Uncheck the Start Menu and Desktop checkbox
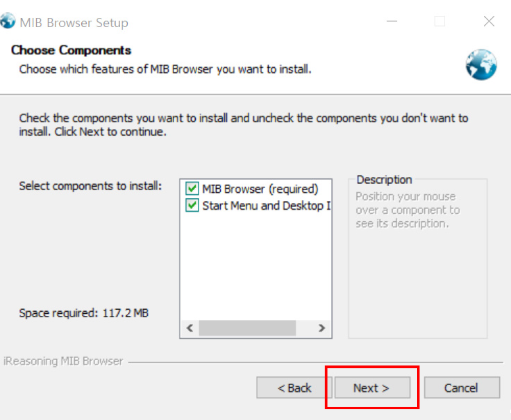 192,206
